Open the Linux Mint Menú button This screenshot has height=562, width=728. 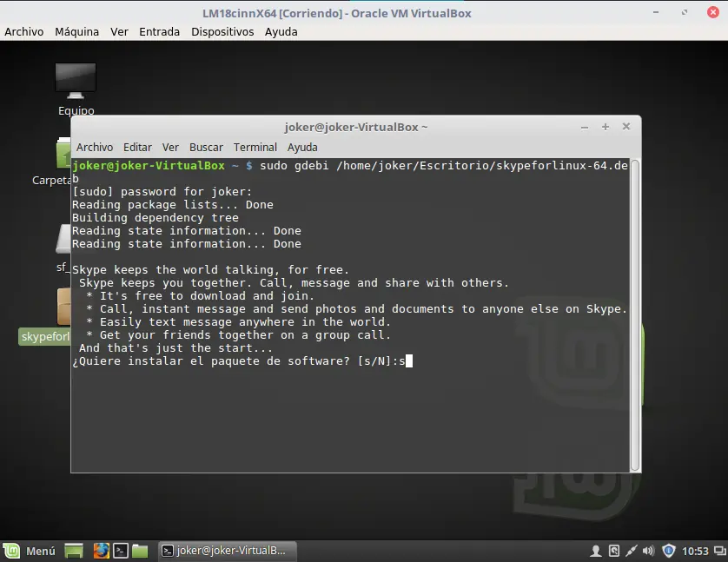coord(30,551)
